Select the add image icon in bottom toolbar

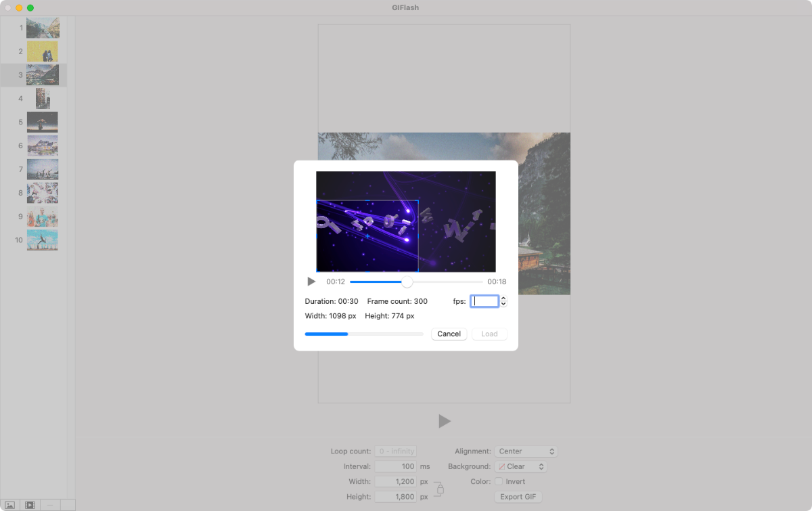pyautogui.click(x=9, y=504)
